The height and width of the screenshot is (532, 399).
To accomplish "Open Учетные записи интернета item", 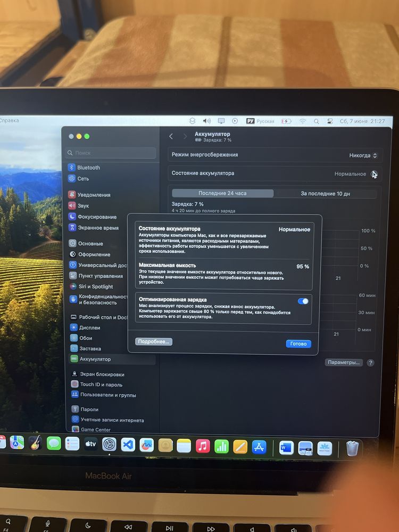I will (x=108, y=420).
